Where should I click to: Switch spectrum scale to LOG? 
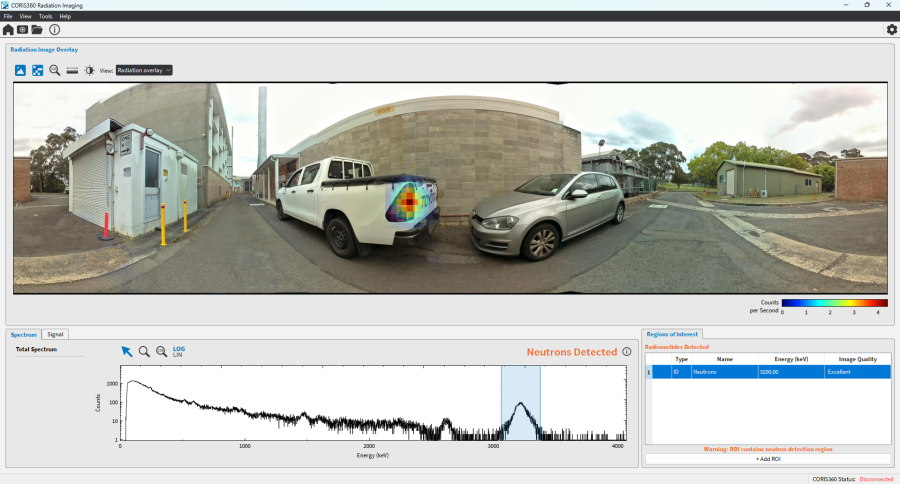pos(179,349)
